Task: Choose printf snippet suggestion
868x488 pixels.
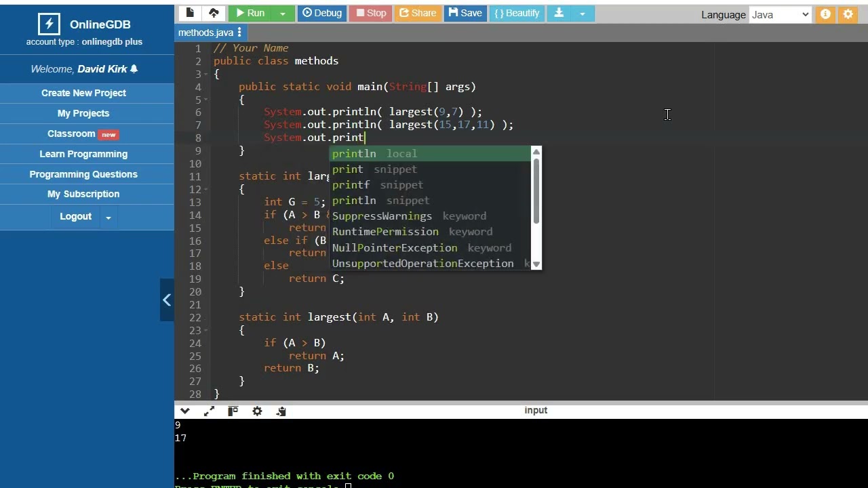Action: click(x=430, y=185)
